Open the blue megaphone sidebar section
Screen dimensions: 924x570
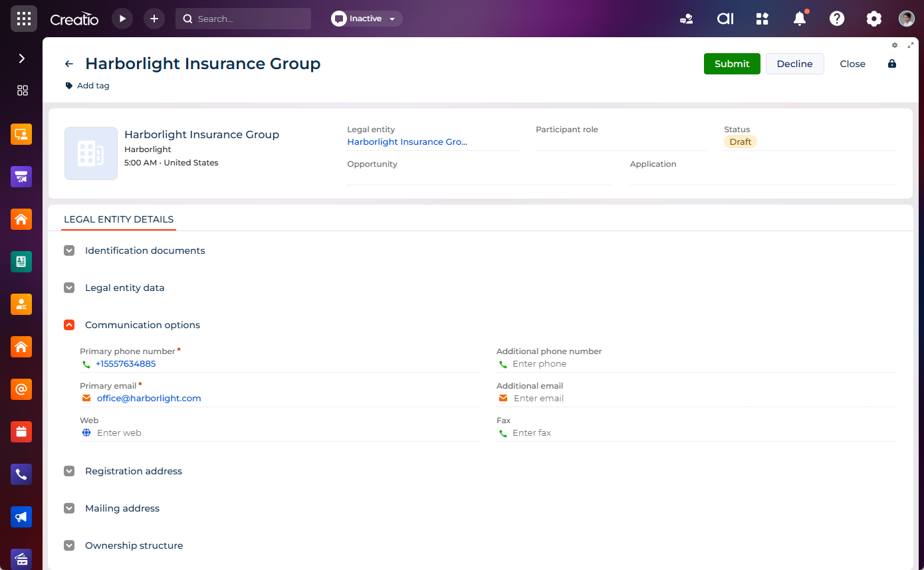coord(21,517)
